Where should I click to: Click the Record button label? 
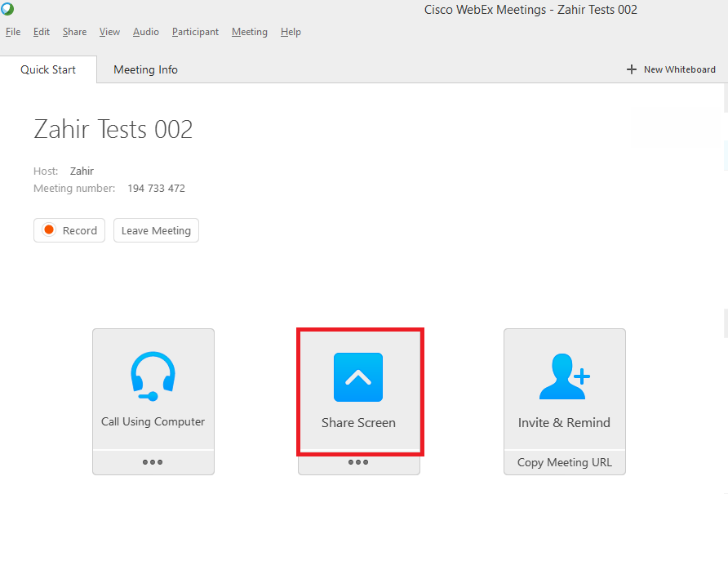click(80, 230)
